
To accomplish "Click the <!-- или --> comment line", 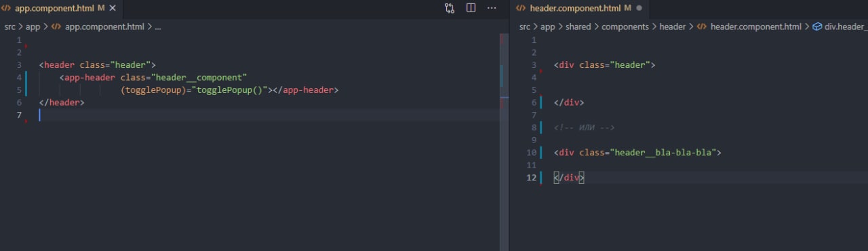I will pos(584,128).
